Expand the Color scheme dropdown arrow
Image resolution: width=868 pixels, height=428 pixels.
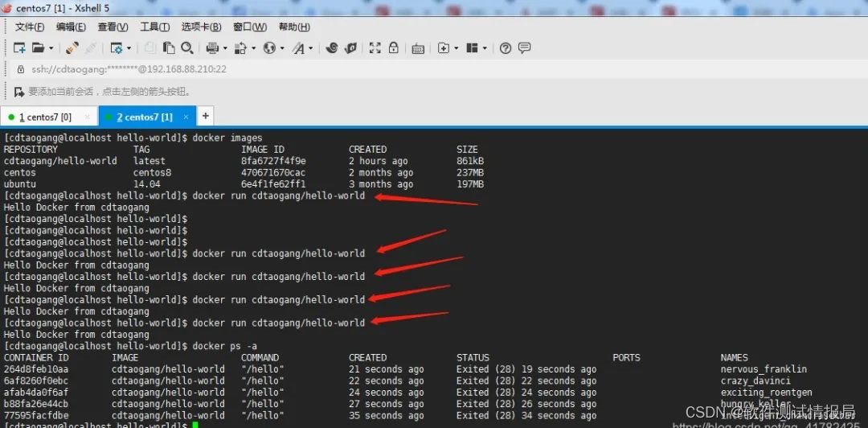click(253, 49)
